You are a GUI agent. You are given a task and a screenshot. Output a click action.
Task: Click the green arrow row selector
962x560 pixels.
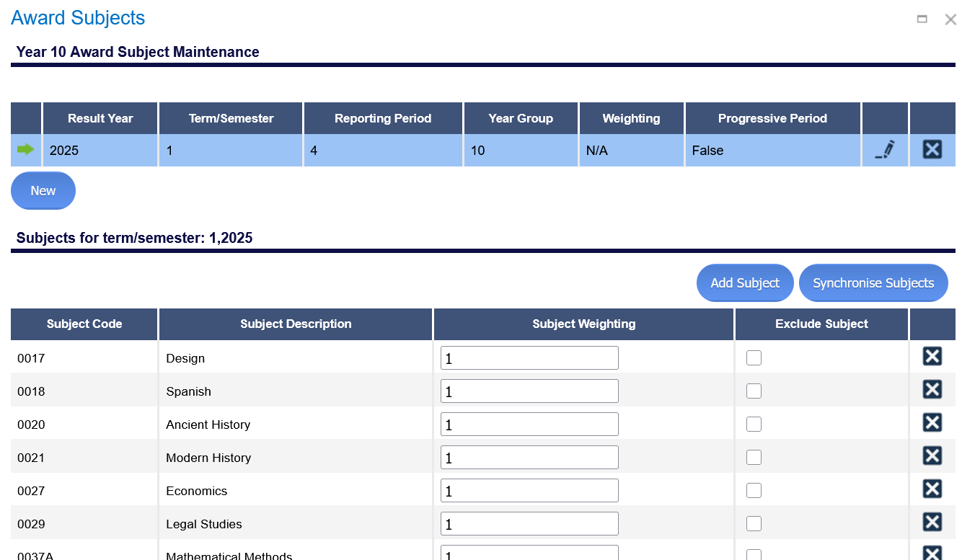pyautogui.click(x=26, y=149)
